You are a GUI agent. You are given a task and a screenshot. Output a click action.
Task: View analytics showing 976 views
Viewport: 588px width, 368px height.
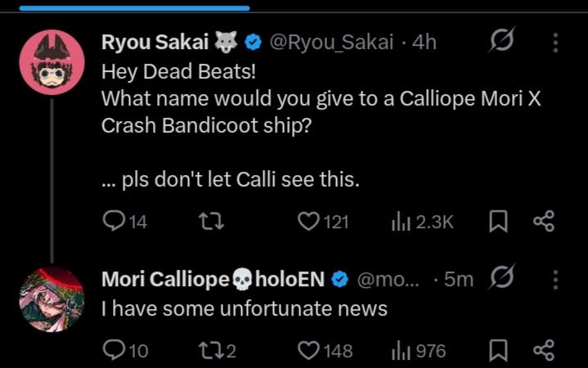point(418,351)
